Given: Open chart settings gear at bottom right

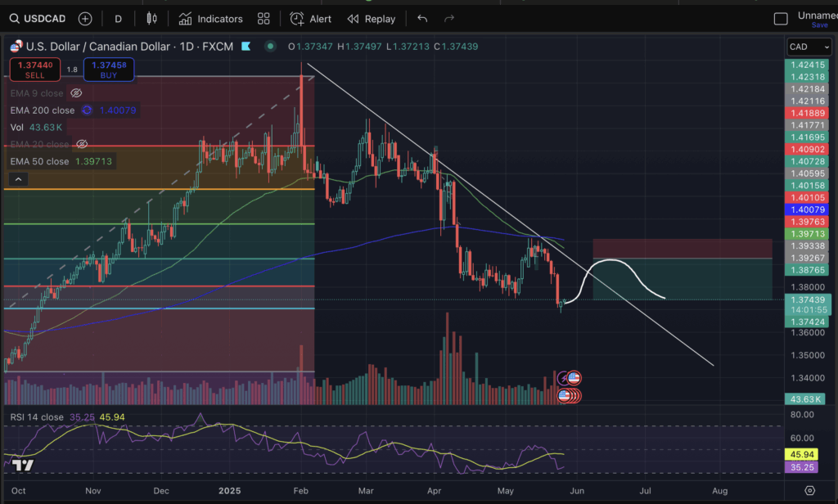Looking at the screenshot, I should pyautogui.click(x=809, y=490).
